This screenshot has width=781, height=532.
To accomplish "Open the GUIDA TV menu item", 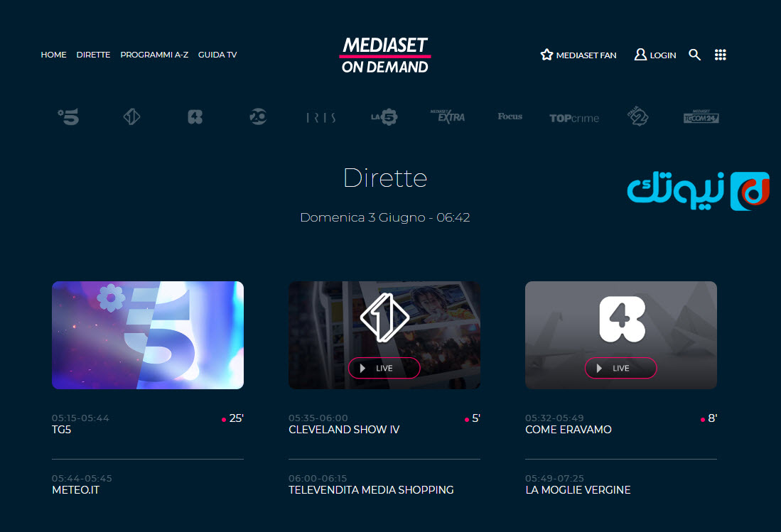I will coord(217,55).
